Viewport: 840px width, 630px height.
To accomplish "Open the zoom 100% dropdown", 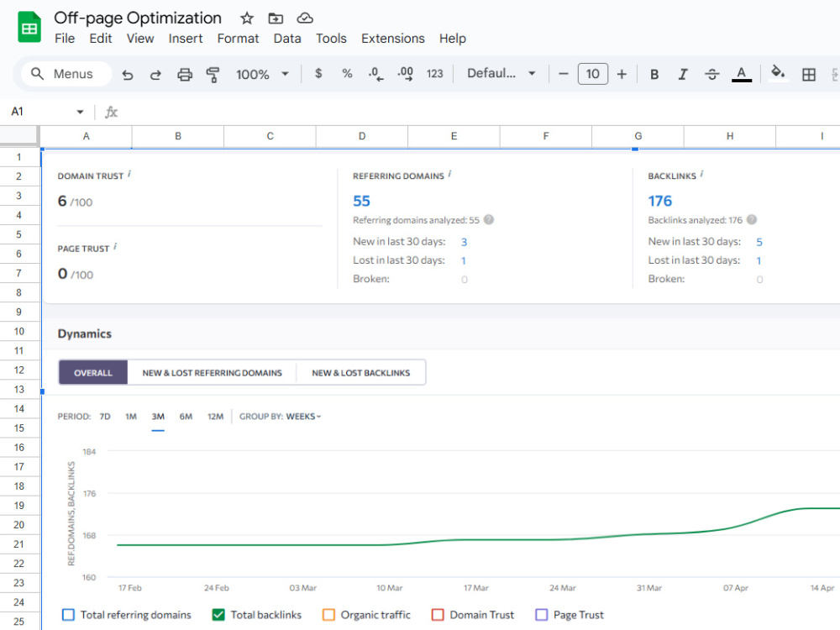I will click(262, 74).
